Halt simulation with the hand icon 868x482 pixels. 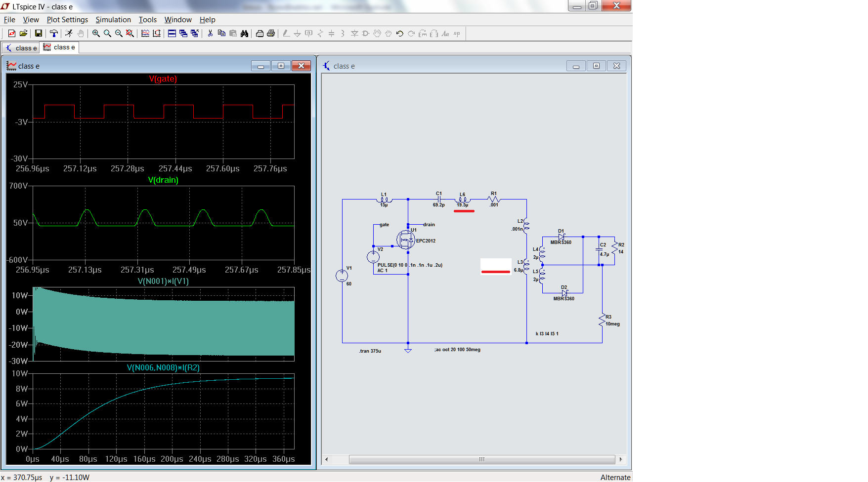coord(80,34)
